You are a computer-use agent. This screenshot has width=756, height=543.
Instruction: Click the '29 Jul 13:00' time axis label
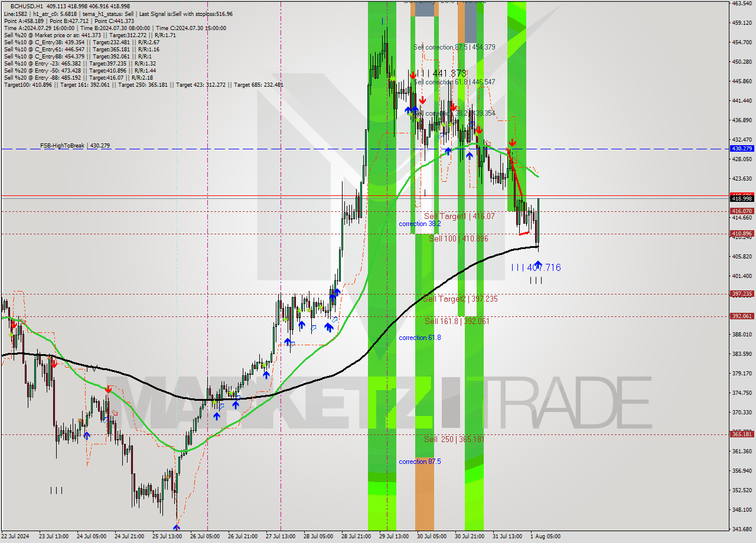pos(394,537)
